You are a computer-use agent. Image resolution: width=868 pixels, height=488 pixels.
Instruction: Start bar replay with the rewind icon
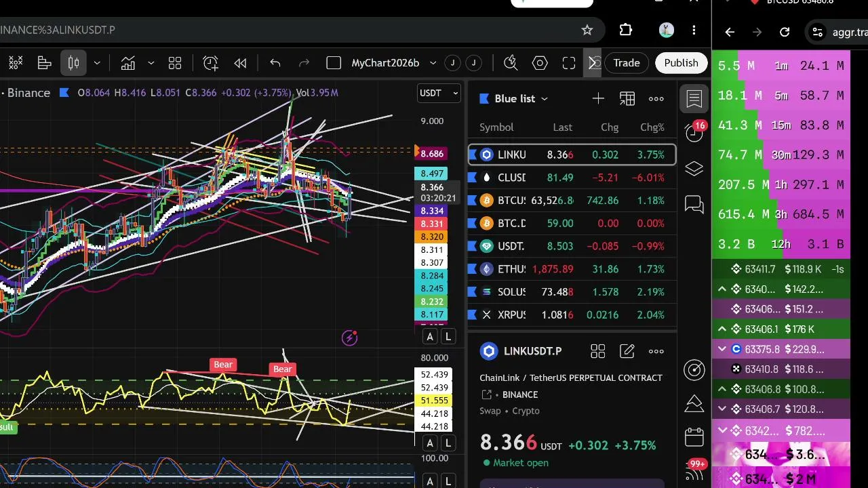tap(240, 63)
